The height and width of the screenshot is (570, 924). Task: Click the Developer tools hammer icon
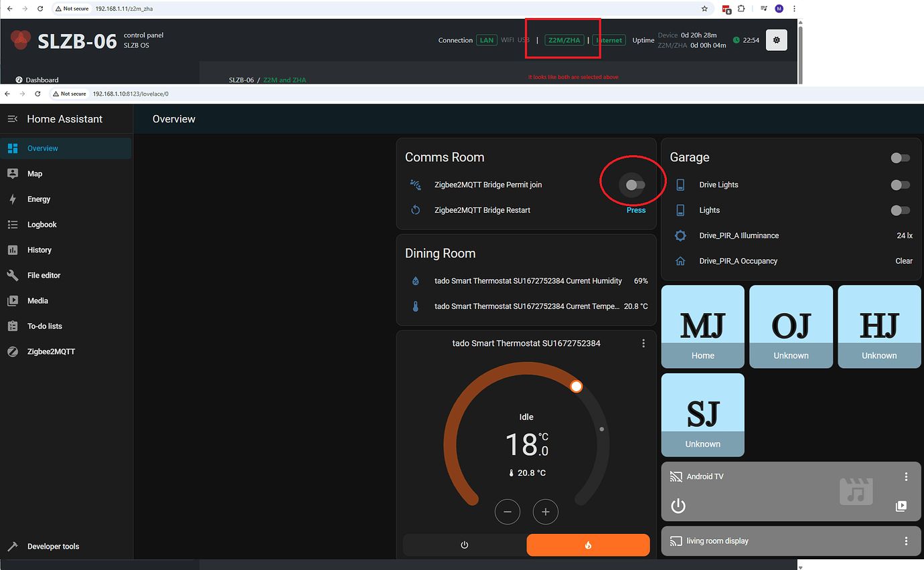tap(13, 547)
